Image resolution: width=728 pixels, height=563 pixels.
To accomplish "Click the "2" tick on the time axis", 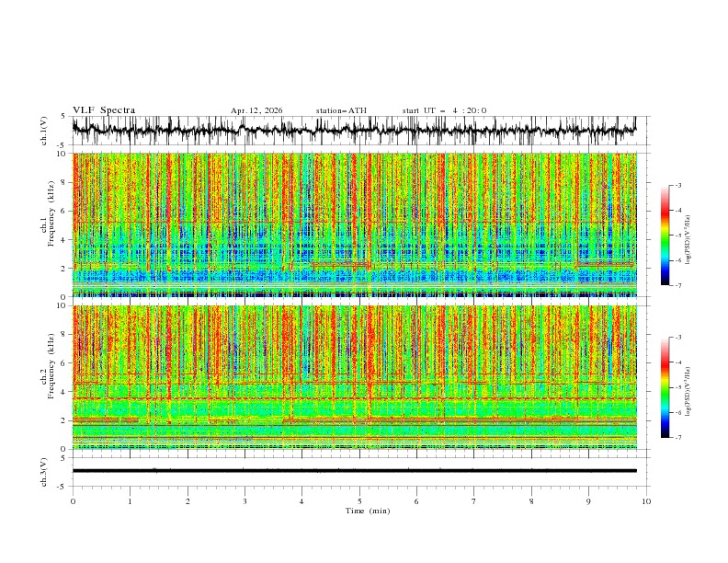I will (188, 501).
